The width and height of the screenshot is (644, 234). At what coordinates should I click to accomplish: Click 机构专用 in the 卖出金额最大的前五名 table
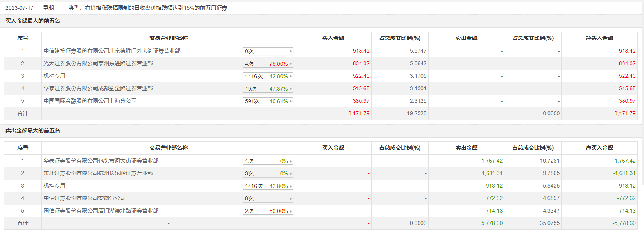pyautogui.click(x=54, y=186)
